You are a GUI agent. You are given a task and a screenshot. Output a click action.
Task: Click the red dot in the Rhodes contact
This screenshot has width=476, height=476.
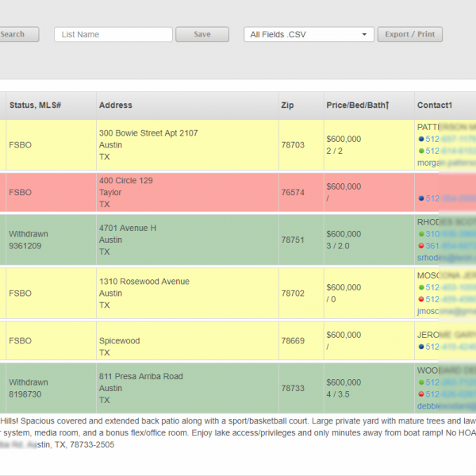(x=420, y=246)
